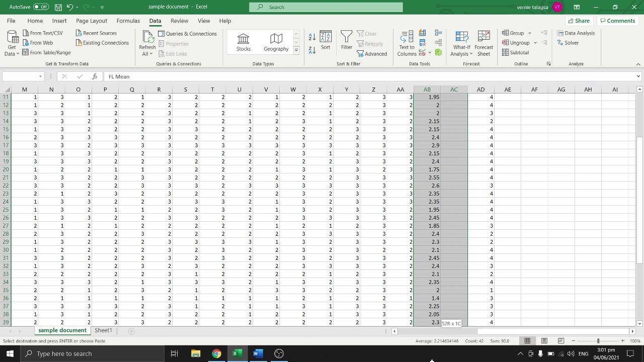Open the Customize Quick Access Toolbar dropdown
Screen dimensions: 644x362
[102, 7]
